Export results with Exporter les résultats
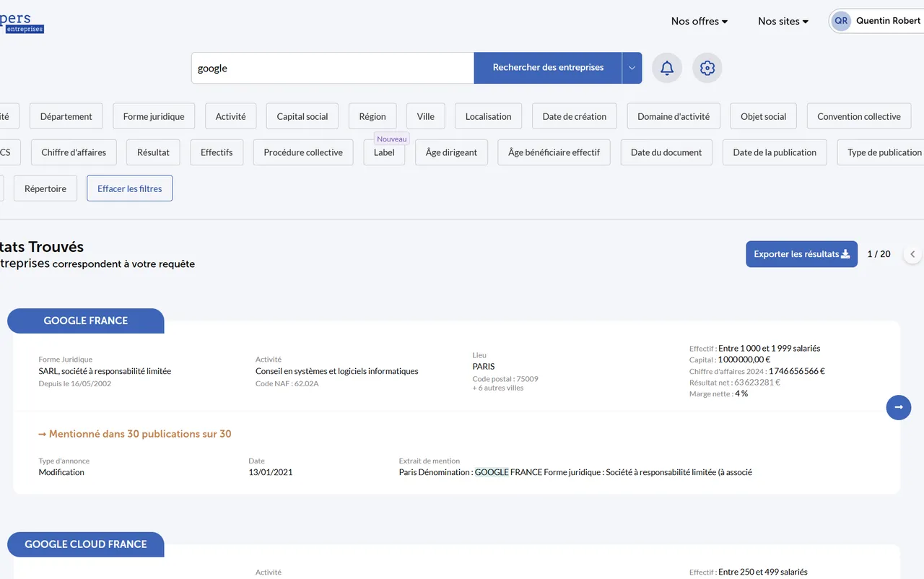This screenshot has height=579, width=924. pyautogui.click(x=801, y=254)
